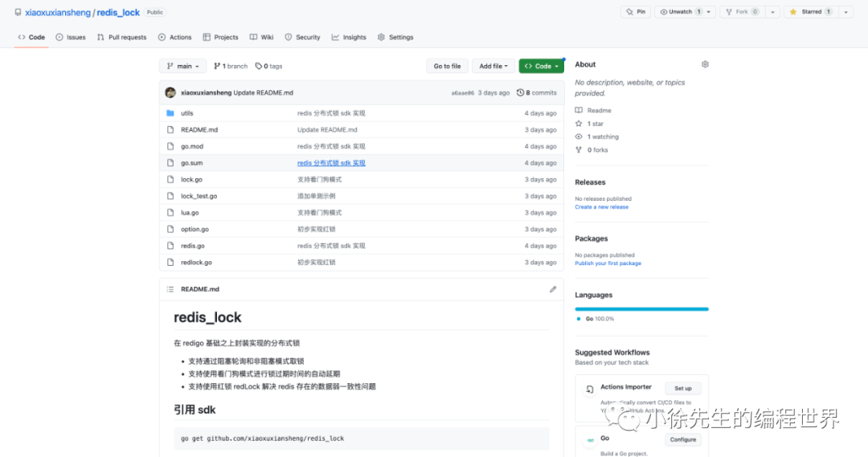Screen dimensions: 868x457
Task: Open the Issues tab
Action: click(71, 37)
